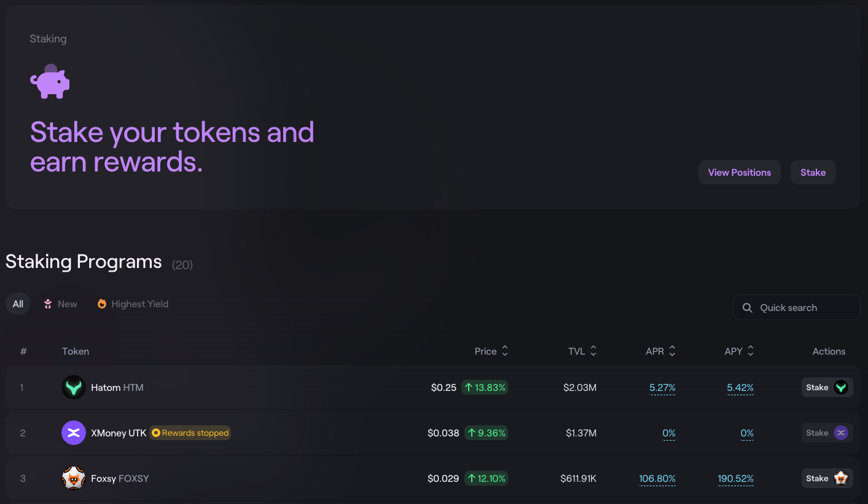Viewport: 868px width, 504px height.
Task: Sort the table by APR column
Action: (x=661, y=351)
